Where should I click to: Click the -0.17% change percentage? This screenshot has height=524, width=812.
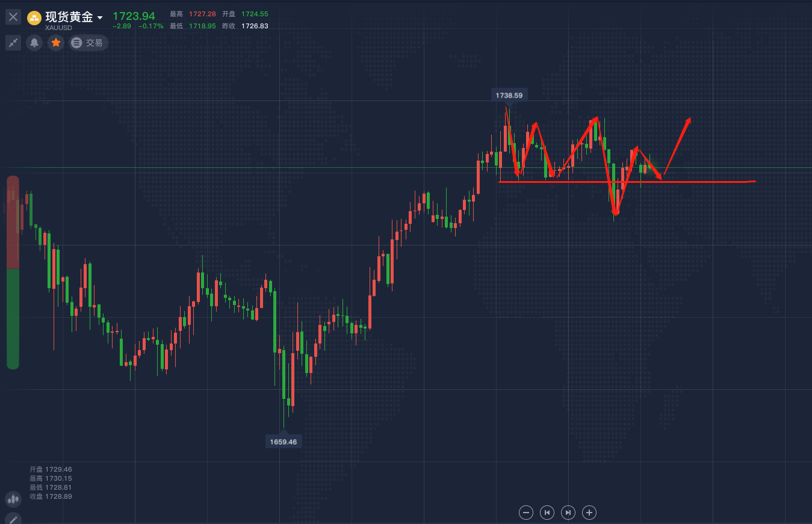[150, 26]
